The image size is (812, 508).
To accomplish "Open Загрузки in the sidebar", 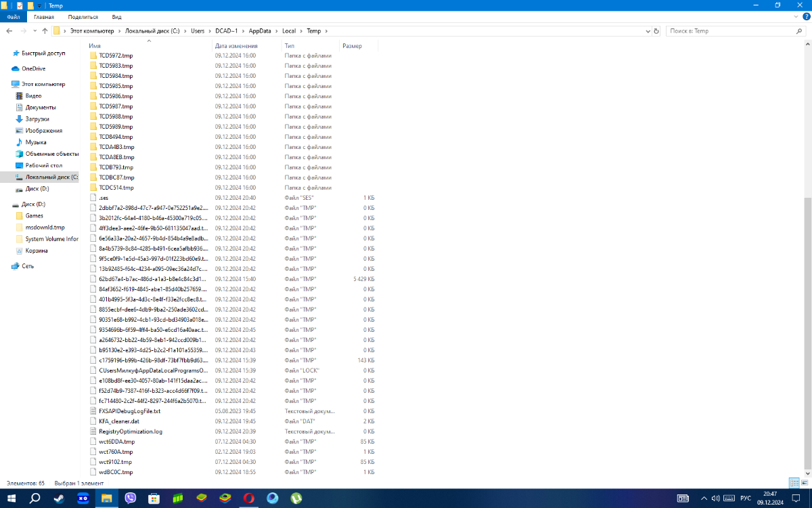I will coord(37,119).
